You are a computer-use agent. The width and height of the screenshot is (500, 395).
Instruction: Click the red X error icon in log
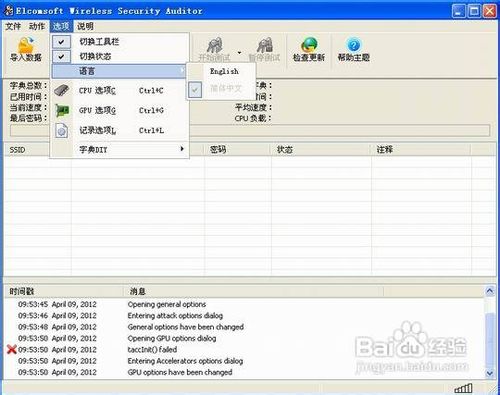tap(12, 349)
